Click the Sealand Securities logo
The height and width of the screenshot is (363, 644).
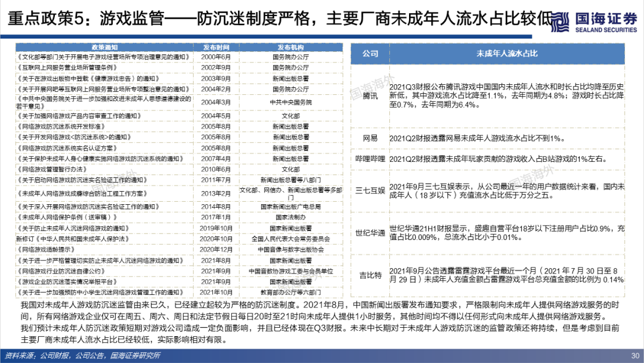(593, 22)
